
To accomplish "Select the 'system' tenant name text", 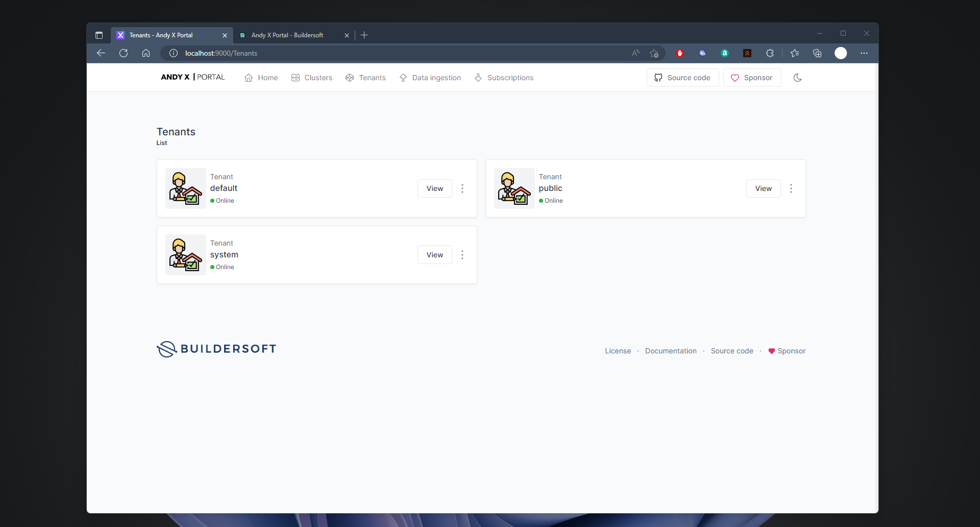I will [224, 255].
